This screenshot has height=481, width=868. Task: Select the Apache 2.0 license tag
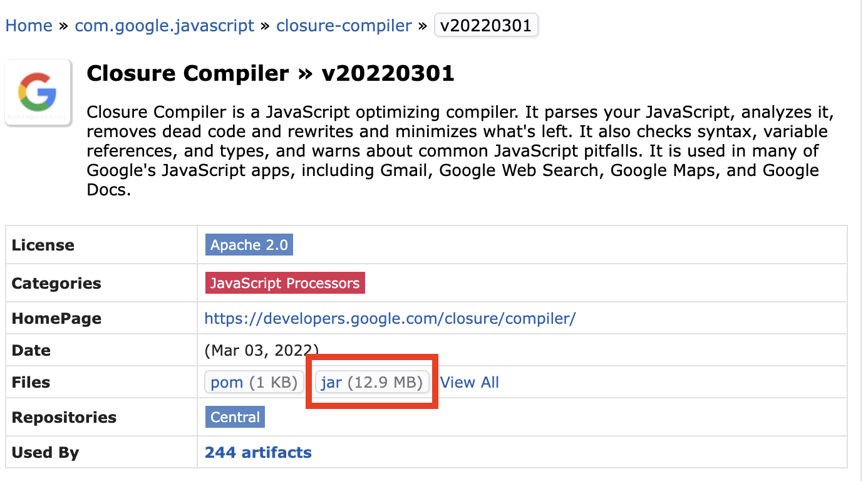pos(249,245)
